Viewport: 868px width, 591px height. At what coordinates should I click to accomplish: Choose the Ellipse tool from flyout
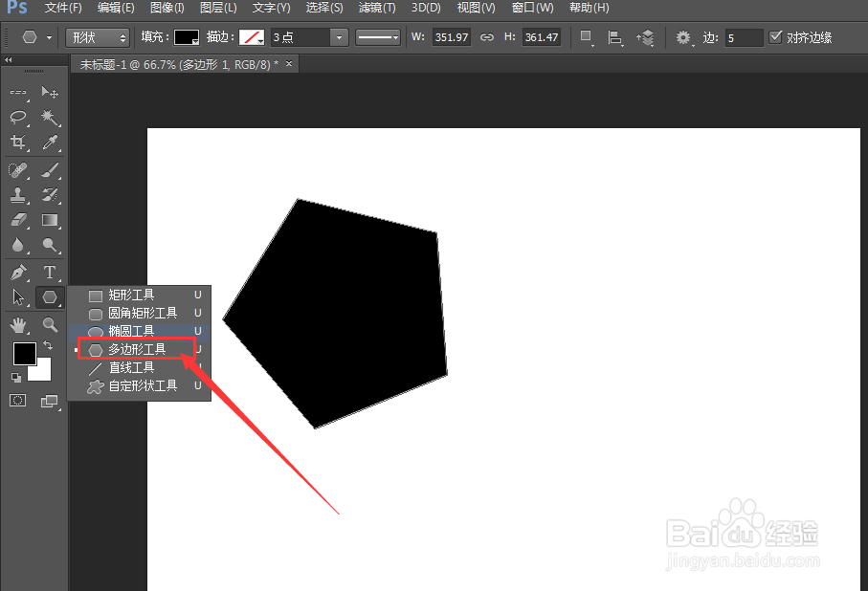pyautogui.click(x=139, y=332)
